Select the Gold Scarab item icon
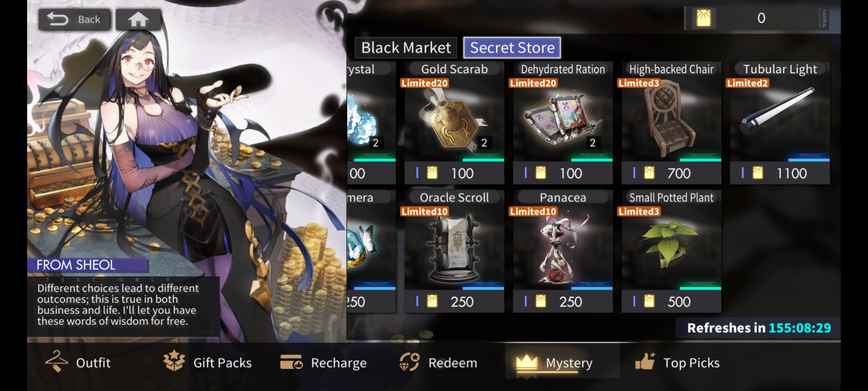This screenshot has height=391, width=868. [x=454, y=119]
